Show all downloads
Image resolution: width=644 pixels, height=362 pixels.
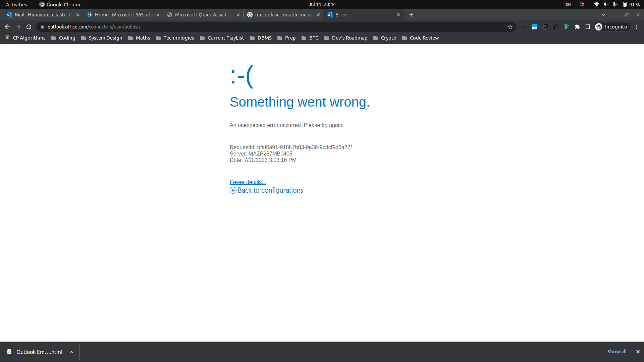coord(617,352)
